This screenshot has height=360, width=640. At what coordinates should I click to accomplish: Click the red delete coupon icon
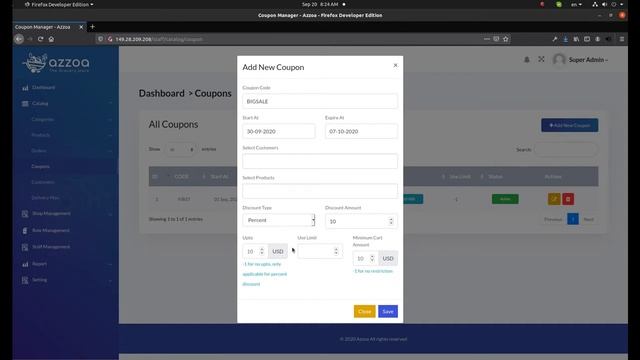point(568,199)
